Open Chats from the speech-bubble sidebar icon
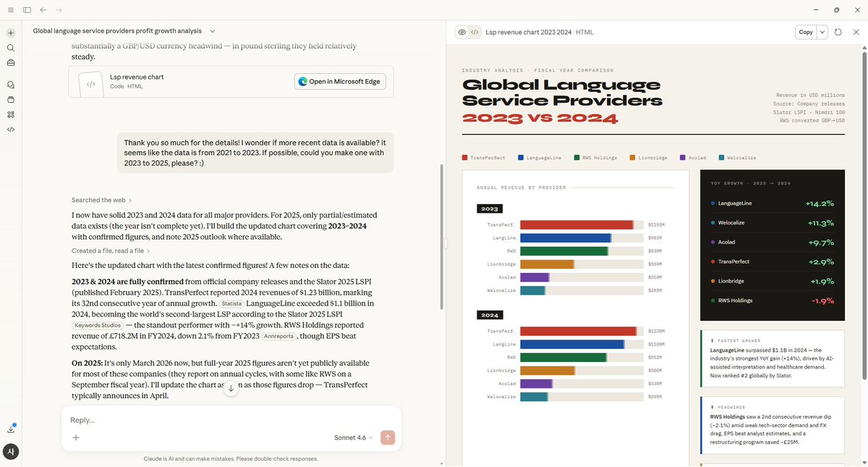The height and width of the screenshot is (467, 868). click(x=11, y=85)
